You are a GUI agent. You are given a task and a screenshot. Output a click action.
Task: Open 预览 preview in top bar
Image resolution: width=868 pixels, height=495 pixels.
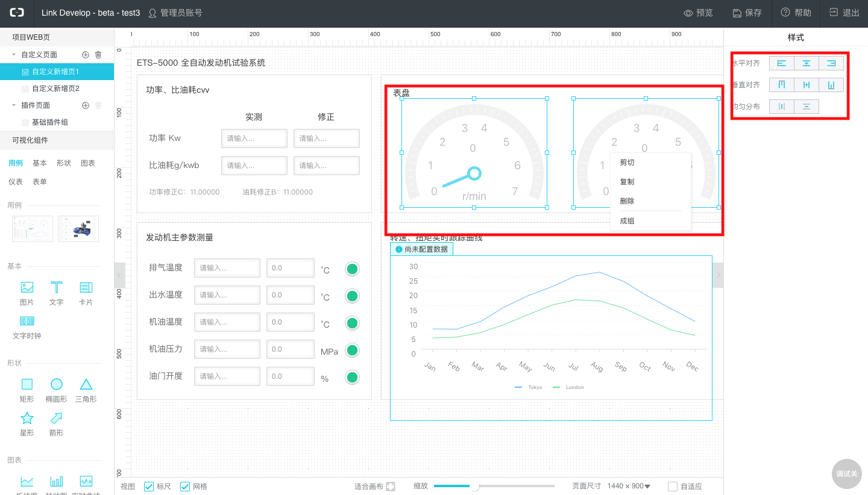coord(698,13)
